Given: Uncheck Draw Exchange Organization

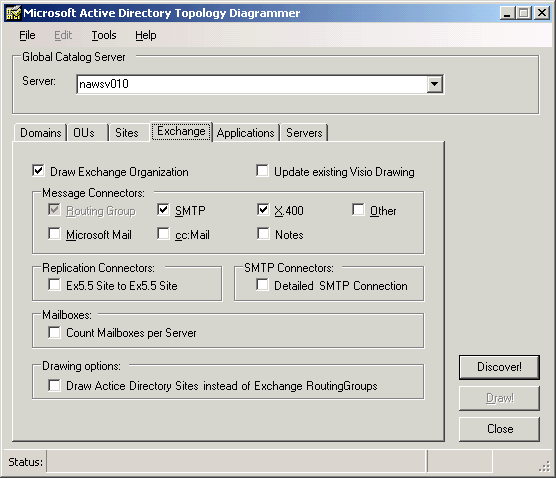Looking at the screenshot, I should point(38,171).
